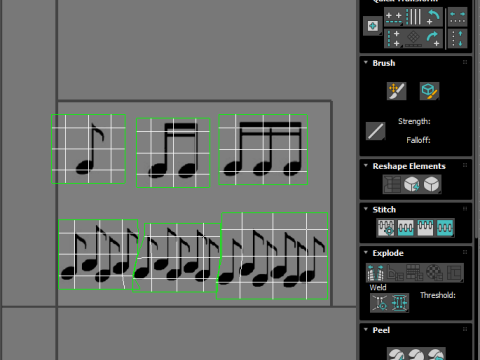The image size is (480, 360).
Task: Click Relax Until Flat icon
Action: (x=412, y=184)
